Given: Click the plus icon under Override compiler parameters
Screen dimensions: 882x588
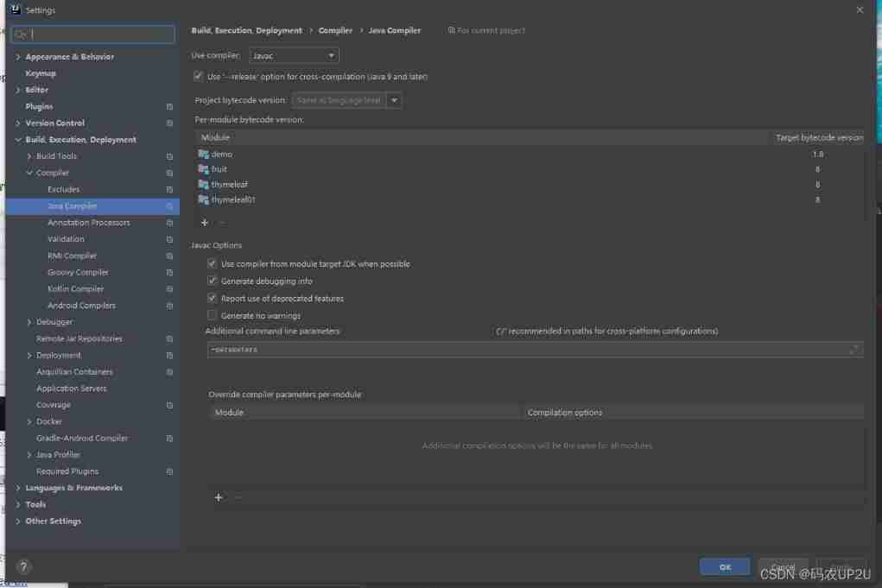Looking at the screenshot, I should tap(219, 497).
